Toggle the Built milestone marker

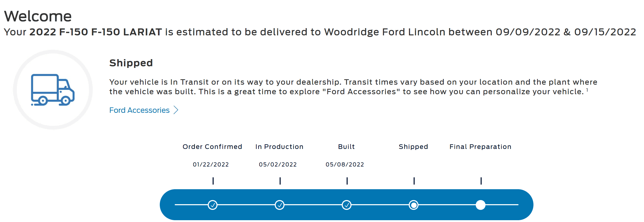(347, 181)
